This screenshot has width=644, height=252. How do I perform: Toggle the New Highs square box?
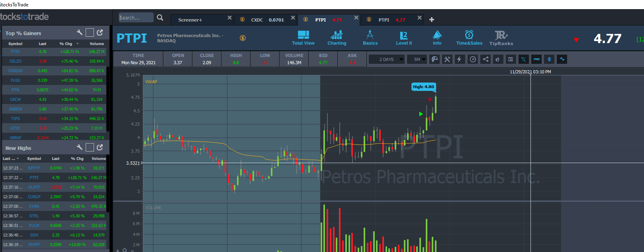pos(90,148)
